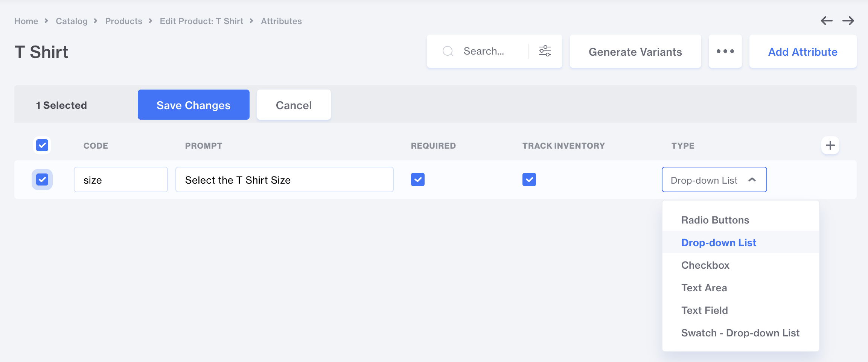The image size is (868, 362).
Task: Toggle the select-all checkbox in header
Action: pyautogui.click(x=42, y=145)
